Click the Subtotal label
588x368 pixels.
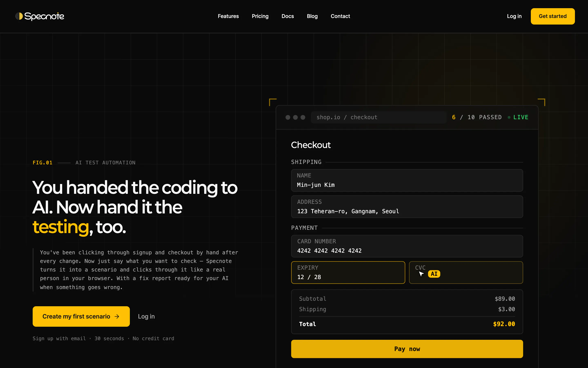pos(312,299)
